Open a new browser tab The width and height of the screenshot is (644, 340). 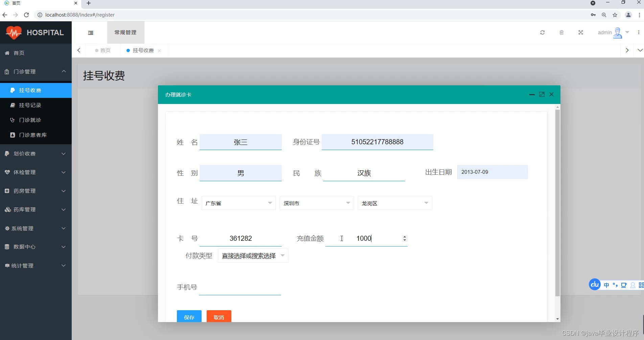point(89,3)
